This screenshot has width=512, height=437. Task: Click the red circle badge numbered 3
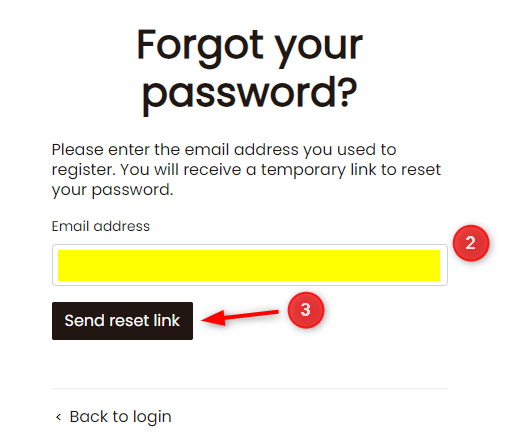[306, 310]
